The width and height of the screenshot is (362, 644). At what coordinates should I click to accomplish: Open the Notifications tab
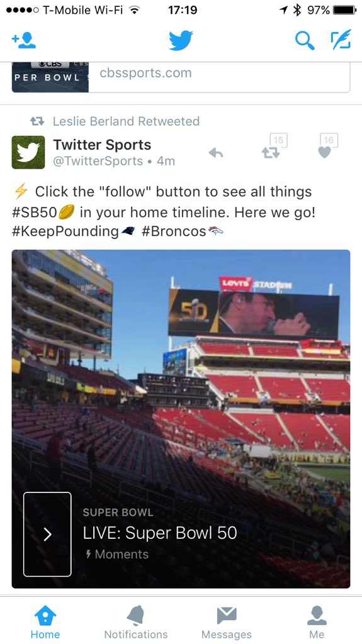click(136, 622)
